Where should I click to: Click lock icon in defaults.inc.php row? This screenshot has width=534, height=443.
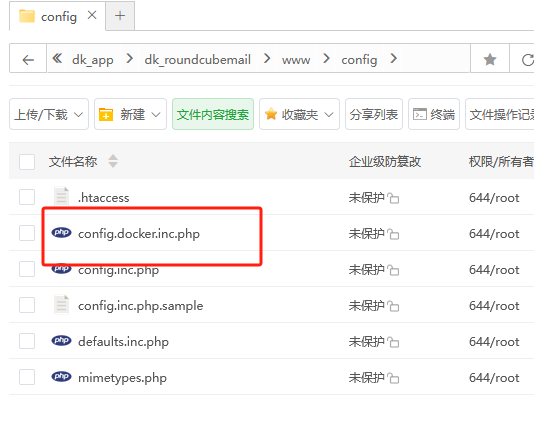[x=393, y=342]
